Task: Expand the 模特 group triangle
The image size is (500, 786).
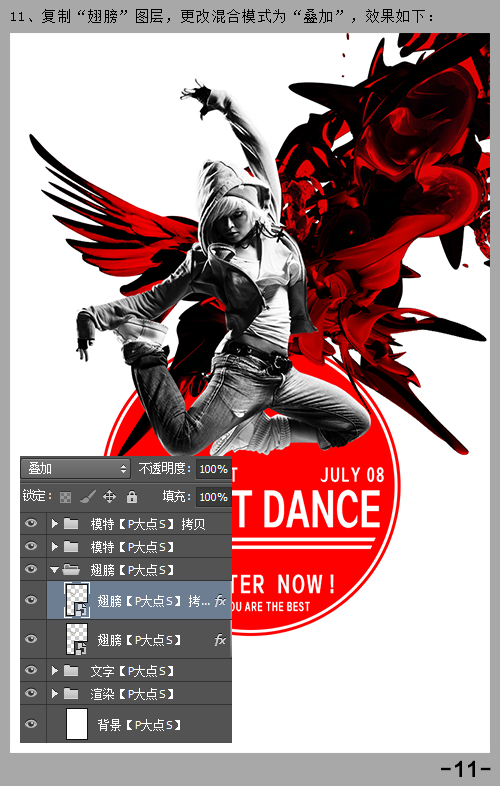Action: [x=55, y=547]
